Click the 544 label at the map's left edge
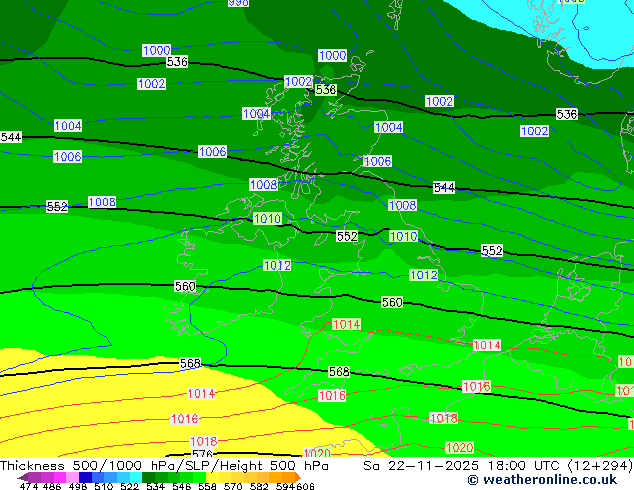Screen dimensions: 634x490 pos(11,137)
